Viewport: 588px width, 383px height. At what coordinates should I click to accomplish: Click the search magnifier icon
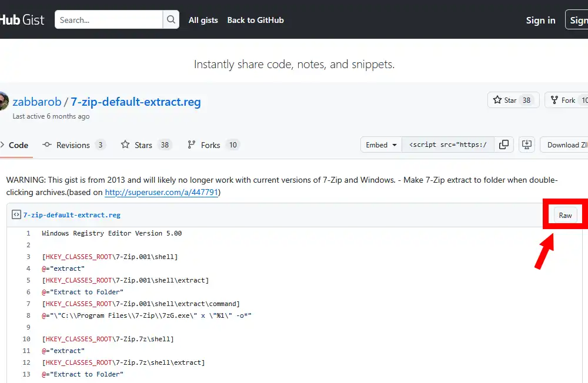[x=171, y=19]
